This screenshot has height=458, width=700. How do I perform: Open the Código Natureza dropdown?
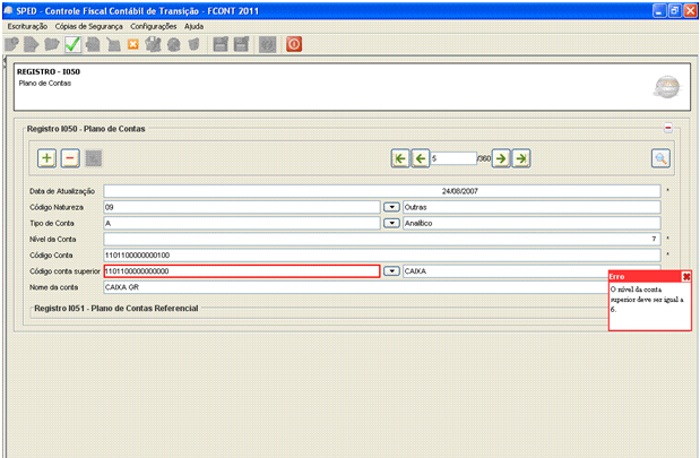(x=392, y=207)
